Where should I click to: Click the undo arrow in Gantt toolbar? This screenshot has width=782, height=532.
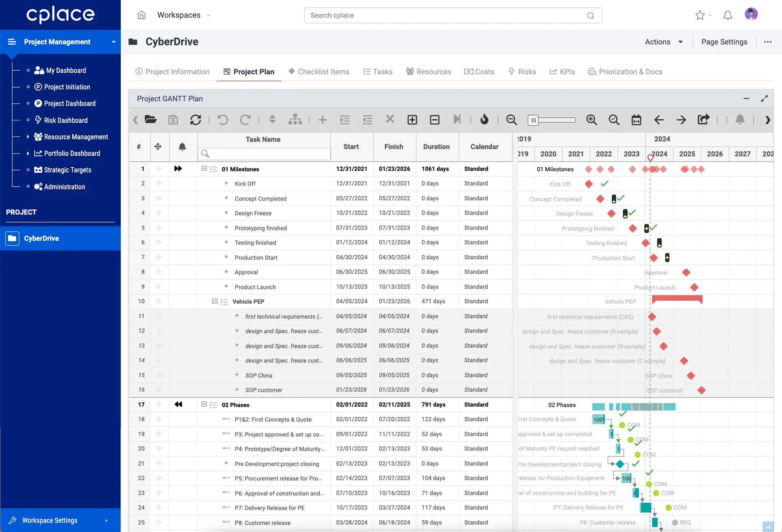point(223,120)
